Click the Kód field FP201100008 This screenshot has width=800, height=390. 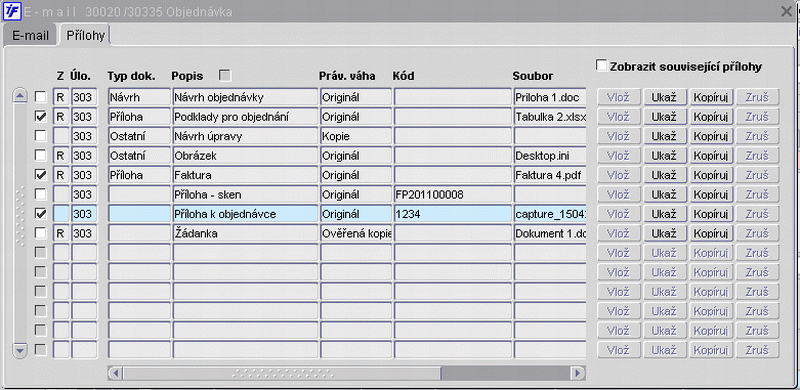point(453,194)
